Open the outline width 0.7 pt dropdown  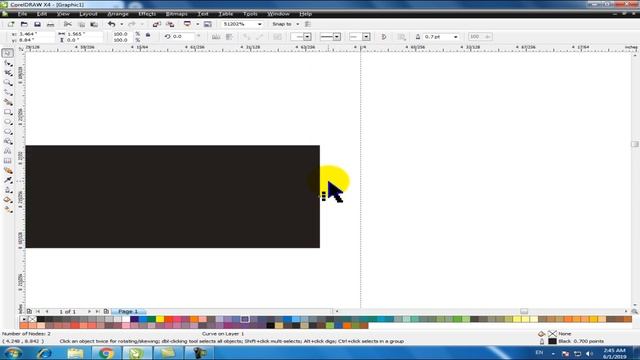point(456,37)
